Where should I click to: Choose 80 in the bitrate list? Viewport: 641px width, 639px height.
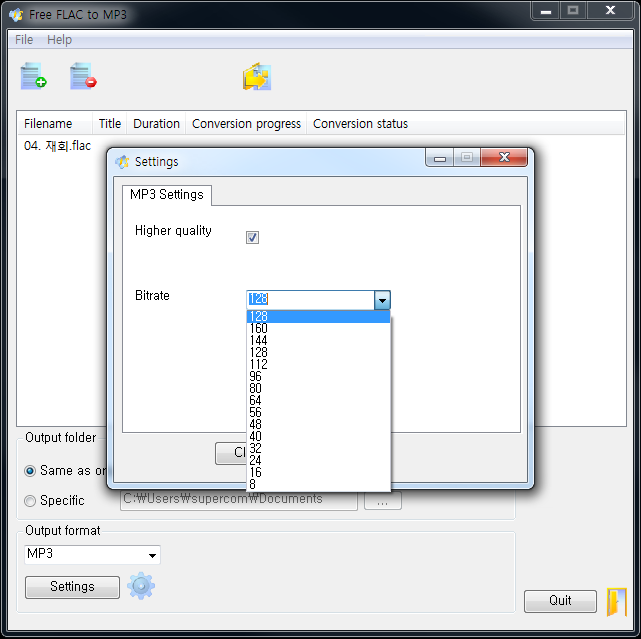click(318, 388)
